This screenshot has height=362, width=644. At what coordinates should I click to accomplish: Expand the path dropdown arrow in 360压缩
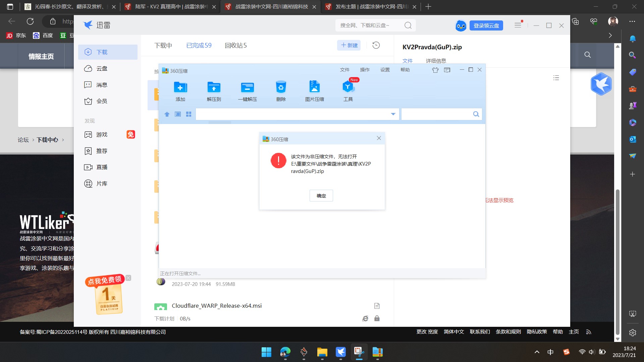(393, 114)
